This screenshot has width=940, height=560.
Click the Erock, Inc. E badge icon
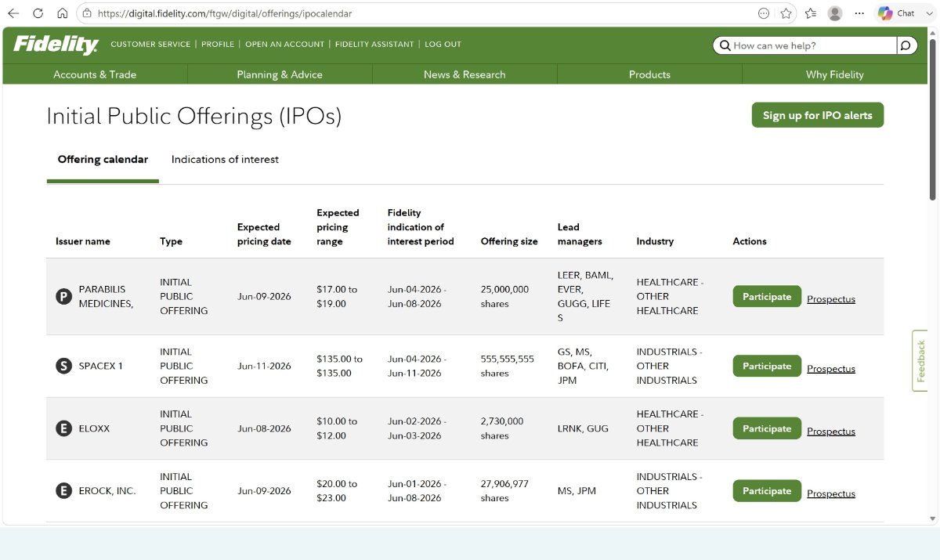pos(63,491)
